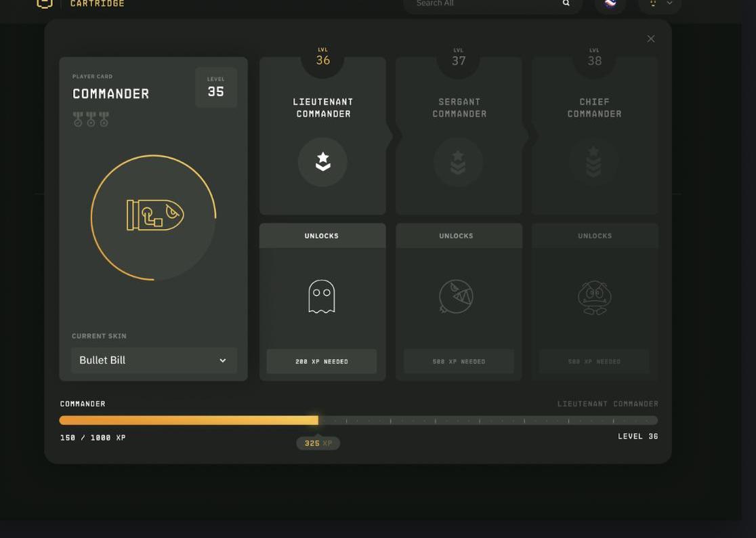This screenshot has width=756, height=538.
Task: Click the ghost unlock icon
Action: point(322,297)
